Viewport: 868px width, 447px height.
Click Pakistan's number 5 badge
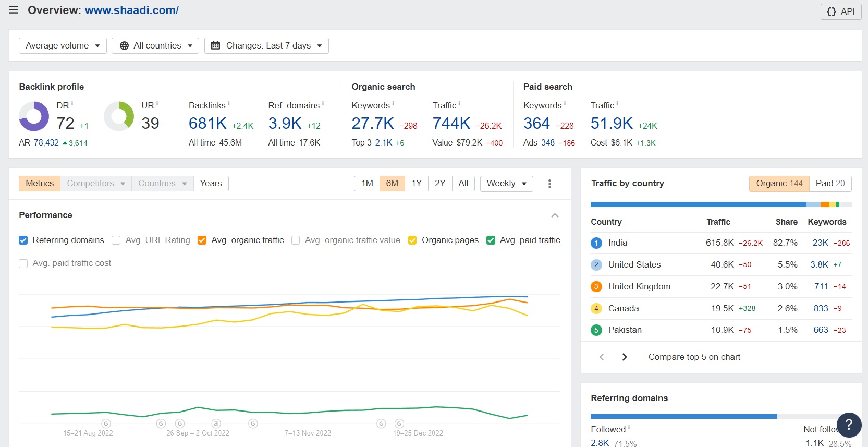point(596,330)
